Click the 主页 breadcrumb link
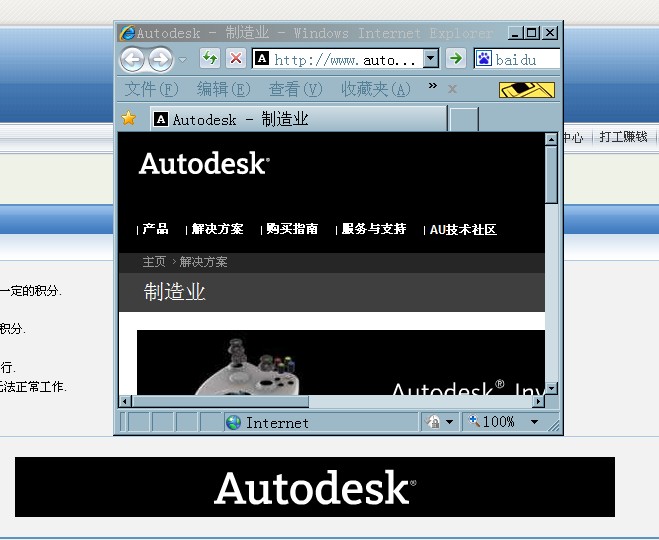The image size is (659, 540). (x=154, y=262)
